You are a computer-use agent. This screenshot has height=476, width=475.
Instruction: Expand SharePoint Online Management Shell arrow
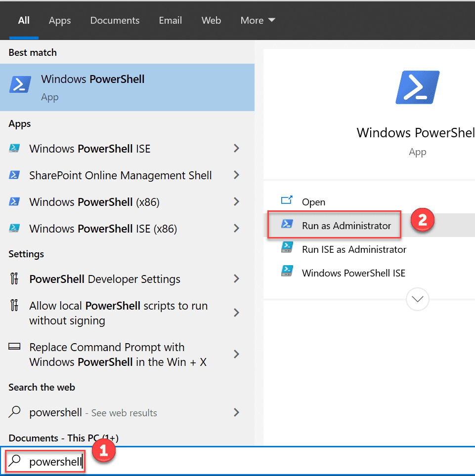click(236, 175)
